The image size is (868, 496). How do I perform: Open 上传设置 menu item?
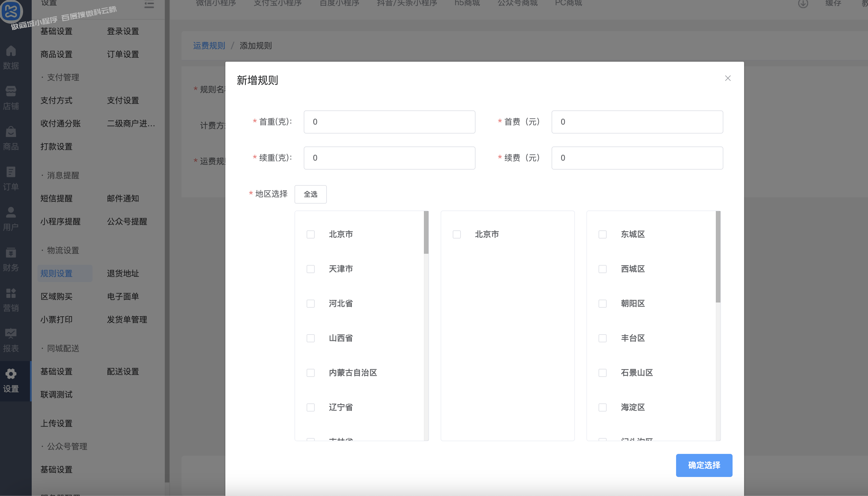click(x=56, y=423)
